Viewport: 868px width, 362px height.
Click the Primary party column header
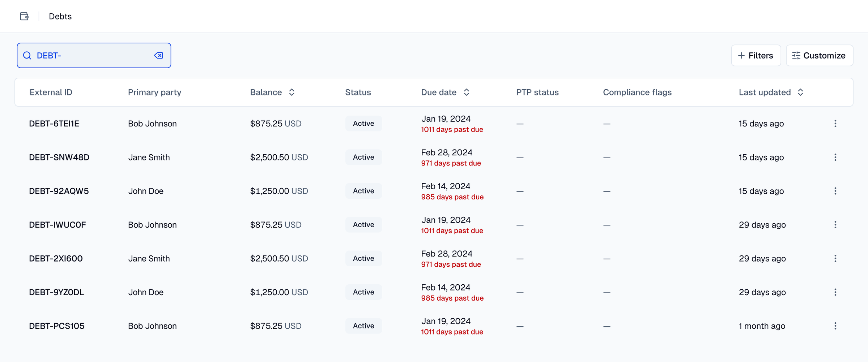click(154, 92)
